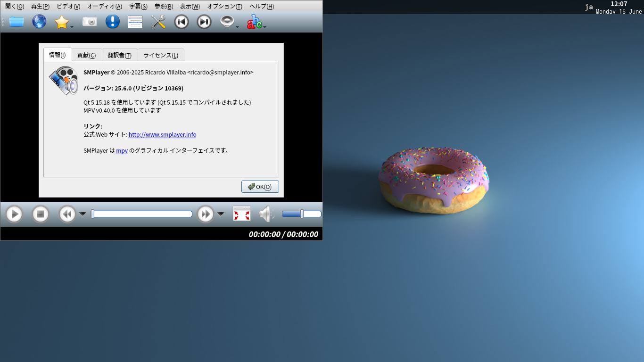The width and height of the screenshot is (644, 362).
Task: Confirm the dialog with OK(O)
Action: [x=260, y=187]
